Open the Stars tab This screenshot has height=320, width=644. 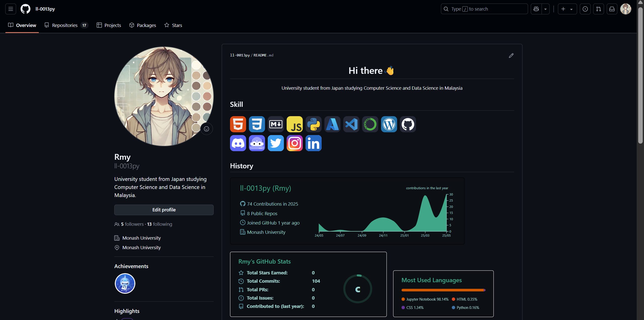coord(173,25)
